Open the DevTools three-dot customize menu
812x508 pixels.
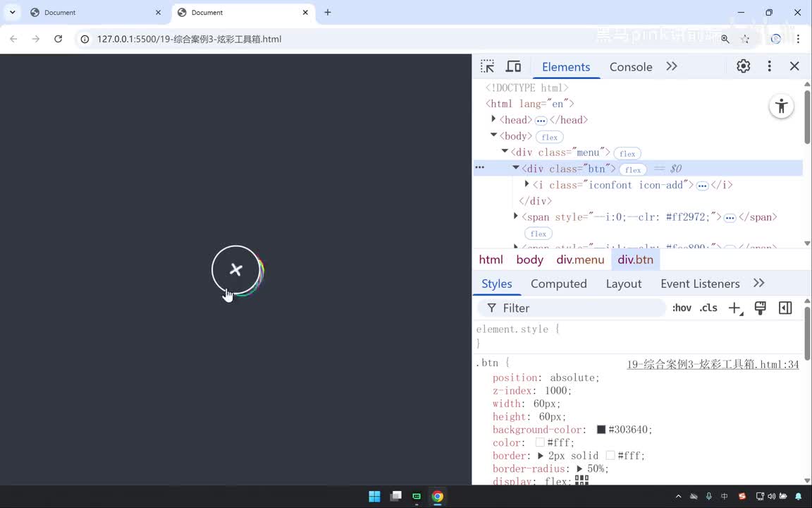point(769,66)
